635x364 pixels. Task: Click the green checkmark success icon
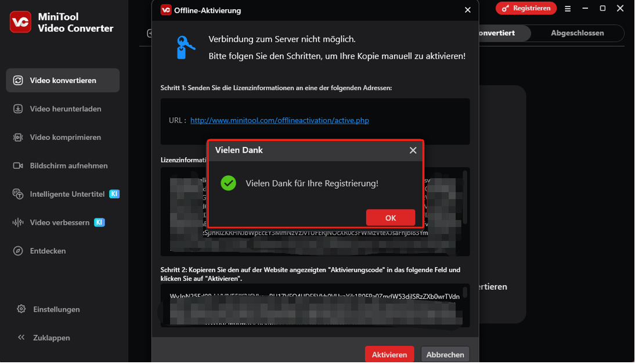pos(229,183)
